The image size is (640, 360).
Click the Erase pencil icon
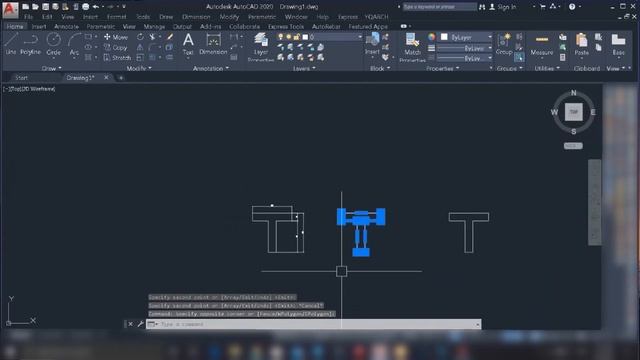coord(170,37)
